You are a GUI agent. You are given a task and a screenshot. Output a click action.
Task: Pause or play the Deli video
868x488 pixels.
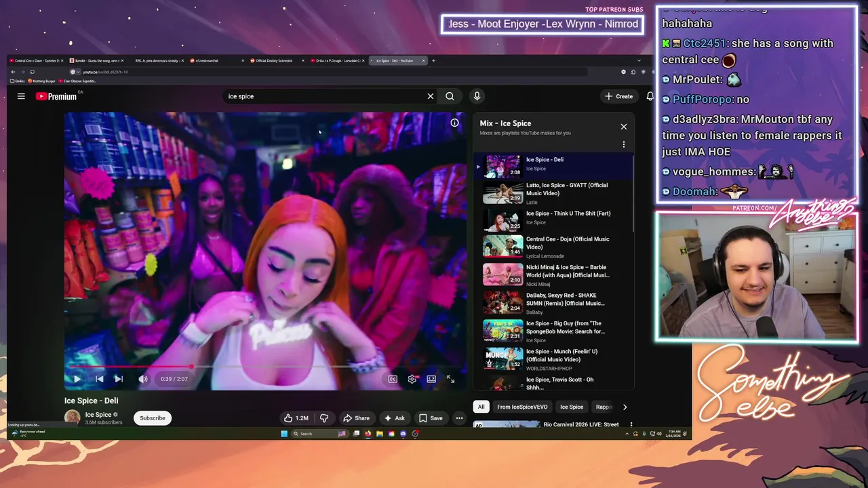tap(77, 379)
